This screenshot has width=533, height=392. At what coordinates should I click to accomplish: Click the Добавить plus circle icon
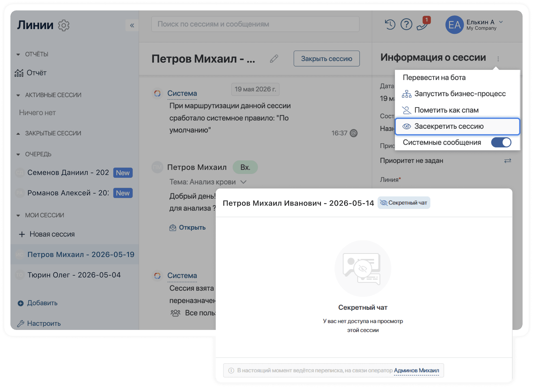[21, 303]
